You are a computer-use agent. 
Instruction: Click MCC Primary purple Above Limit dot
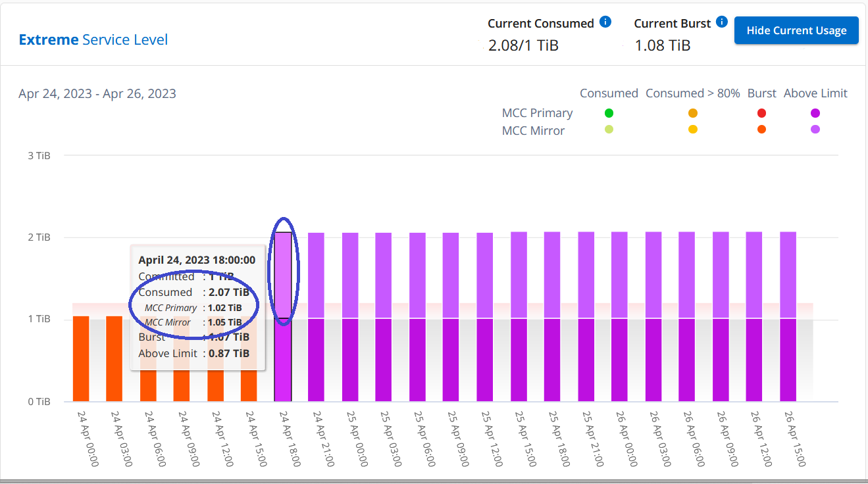815,113
